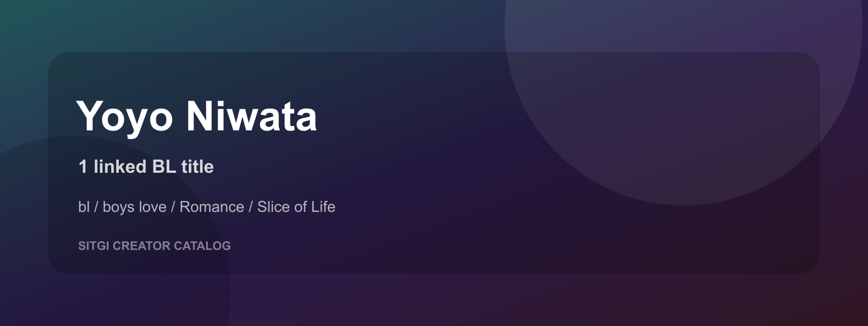Click the "Yoyo Niwata" creator name heading

pos(197,116)
